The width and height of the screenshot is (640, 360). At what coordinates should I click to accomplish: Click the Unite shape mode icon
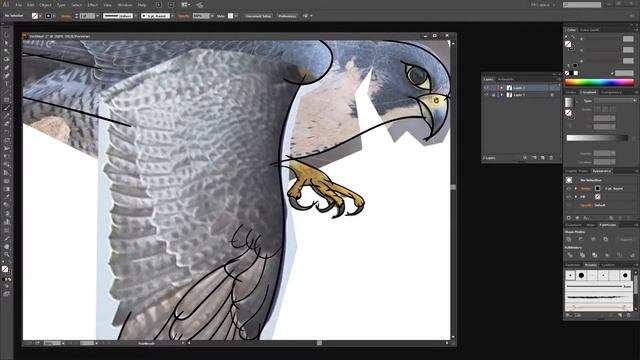pos(569,239)
